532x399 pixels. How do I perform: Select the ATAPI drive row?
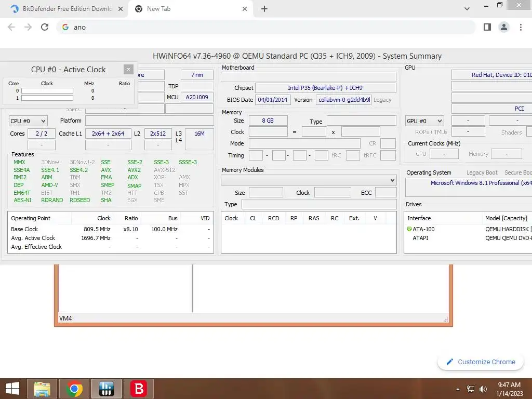point(468,238)
